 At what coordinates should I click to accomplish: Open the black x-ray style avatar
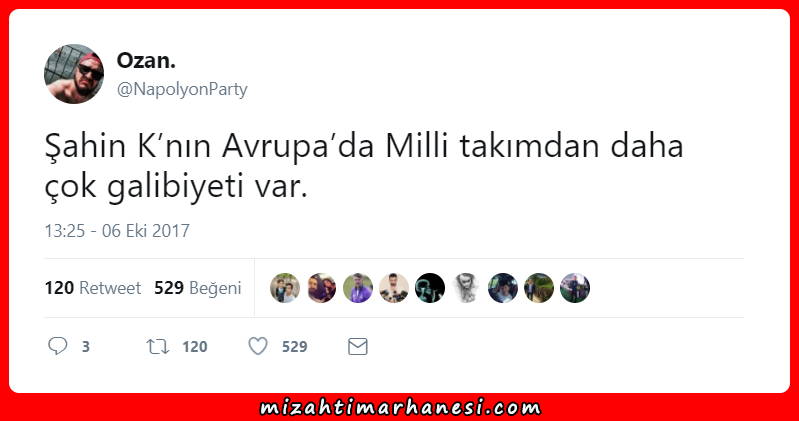[x=430, y=288]
